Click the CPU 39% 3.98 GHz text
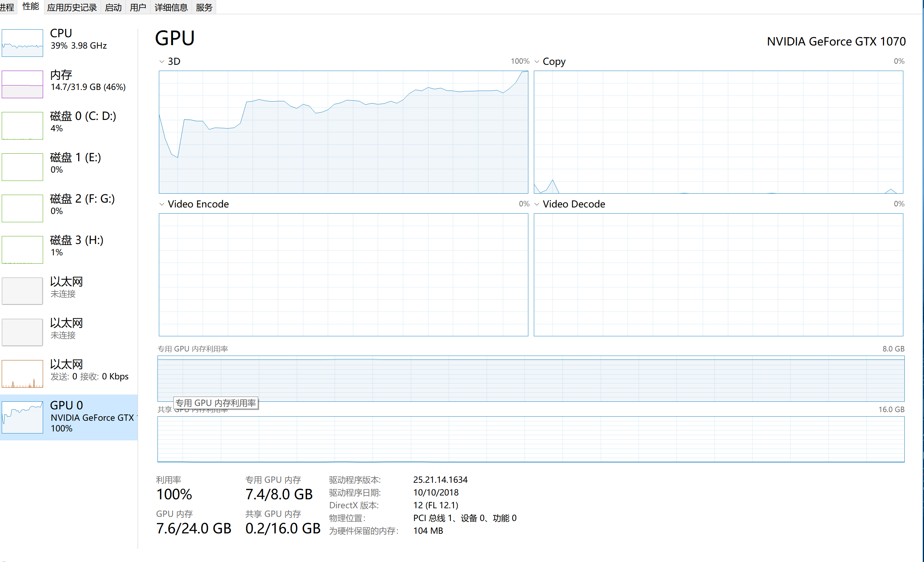The image size is (924, 562). click(x=79, y=45)
